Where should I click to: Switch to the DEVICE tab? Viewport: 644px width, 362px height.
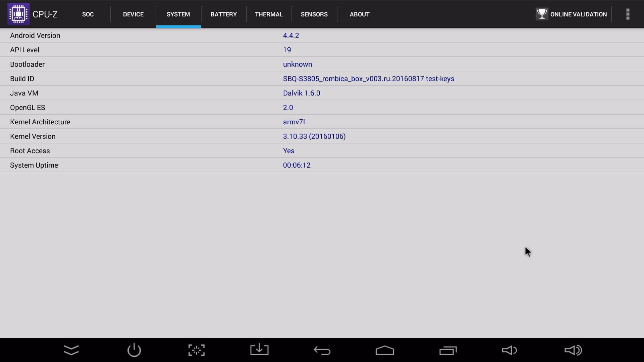click(x=133, y=14)
